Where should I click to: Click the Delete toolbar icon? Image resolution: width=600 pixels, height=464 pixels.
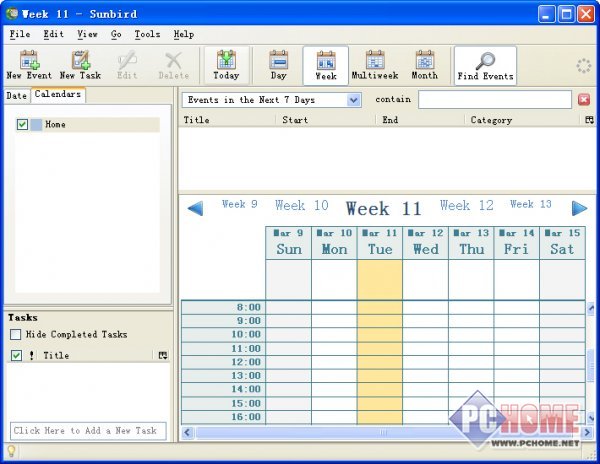pyautogui.click(x=174, y=65)
